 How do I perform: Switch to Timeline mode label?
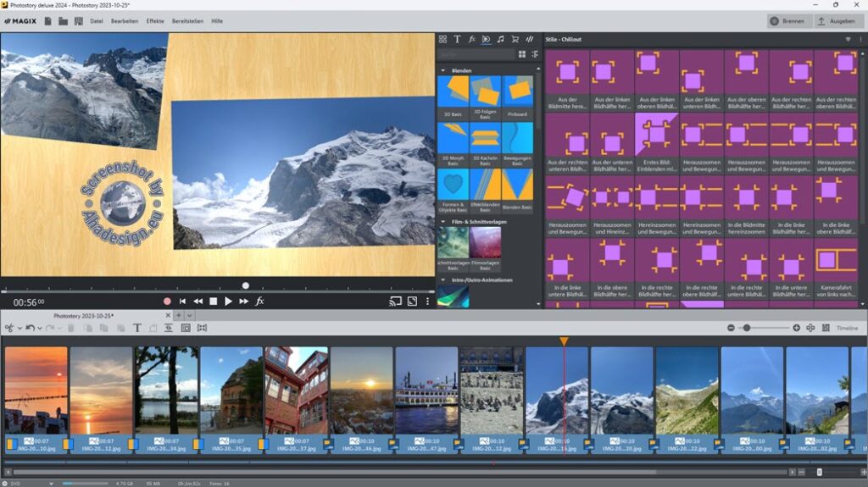pyautogui.click(x=847, y=328)
